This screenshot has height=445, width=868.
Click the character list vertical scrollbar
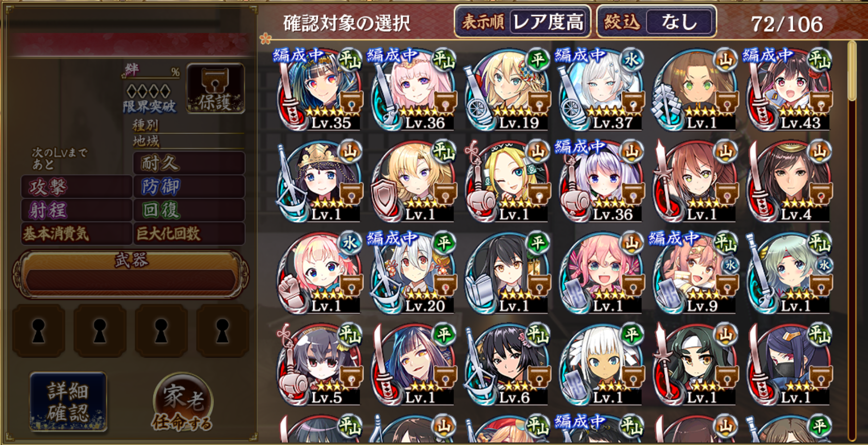852,240
